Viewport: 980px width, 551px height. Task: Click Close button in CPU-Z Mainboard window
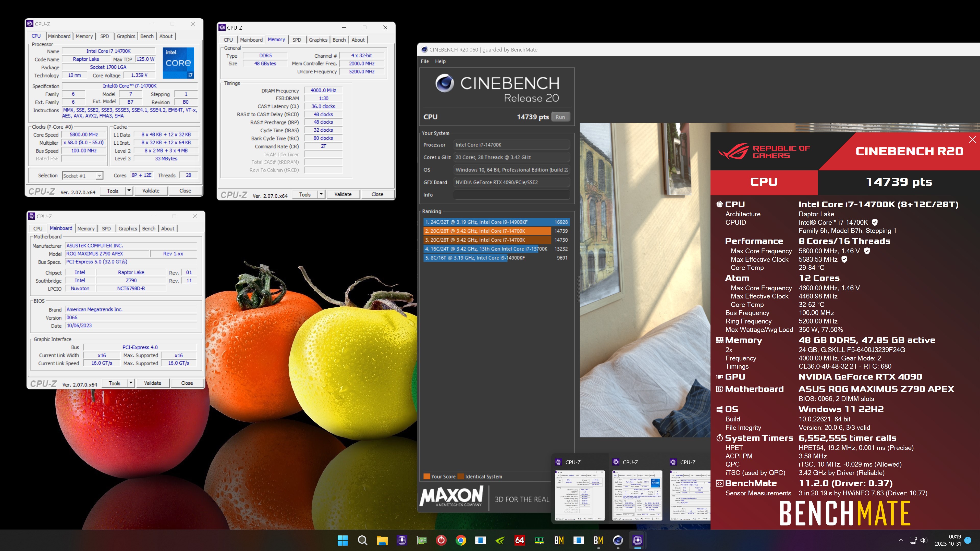point(187,383)
